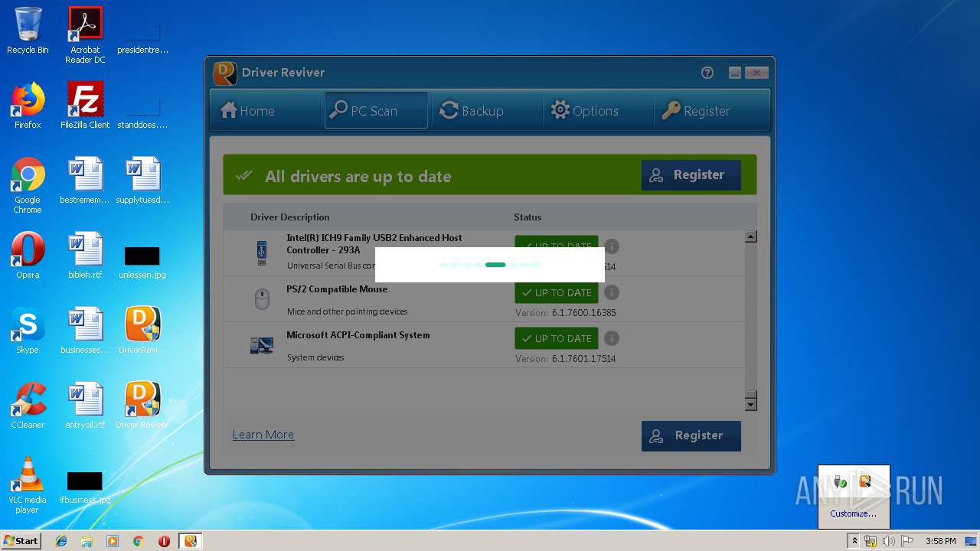Open FileZilla Client desktop shortcut
Image resolution: width=980 pixels, height=551 pixels.
[x=85, y=106]
